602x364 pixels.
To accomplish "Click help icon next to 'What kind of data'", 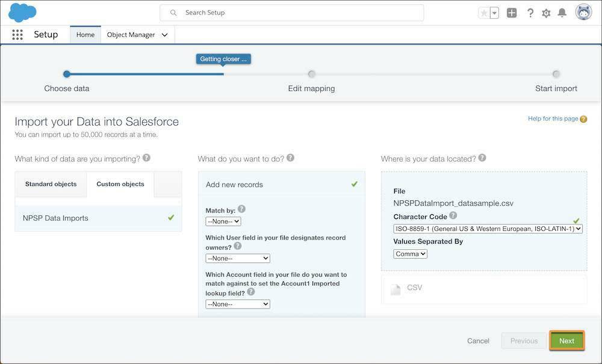I will [146, 158].
